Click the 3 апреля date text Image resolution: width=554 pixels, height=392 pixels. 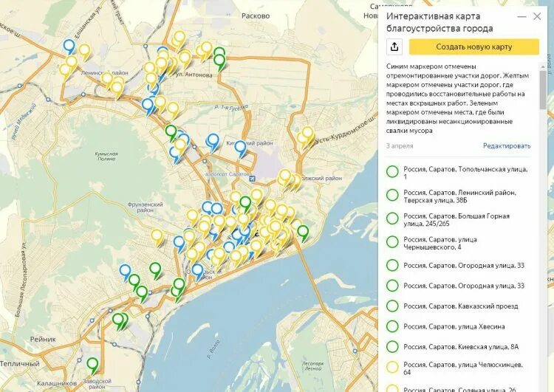click(399, 146)
